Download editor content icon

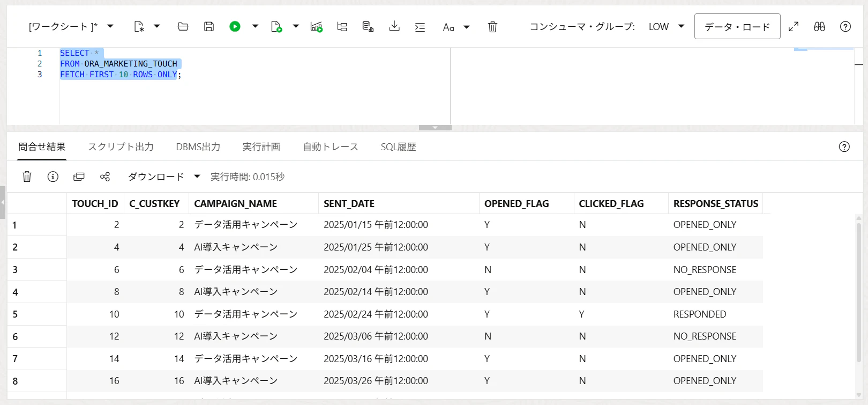tap(394, 26)
